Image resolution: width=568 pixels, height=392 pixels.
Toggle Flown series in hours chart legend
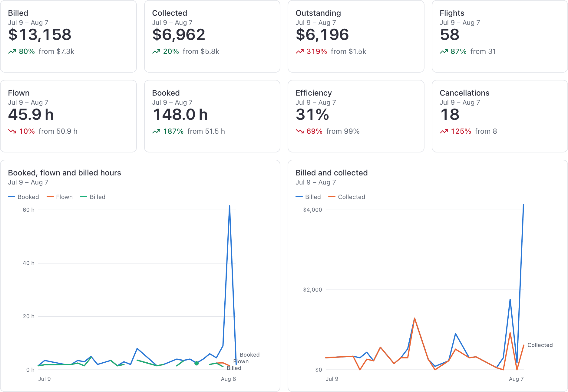tap(60, 197)
